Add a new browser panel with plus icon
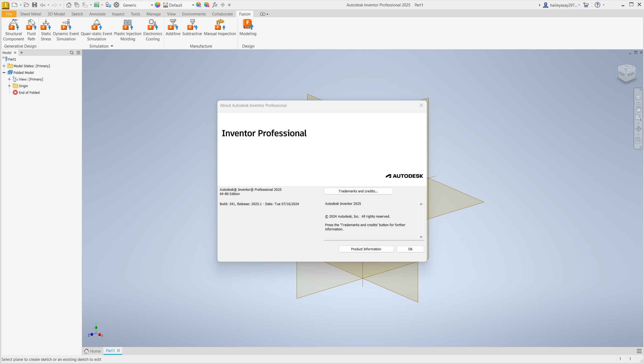This screenshot has height=364, width=644. pos(22,53)
